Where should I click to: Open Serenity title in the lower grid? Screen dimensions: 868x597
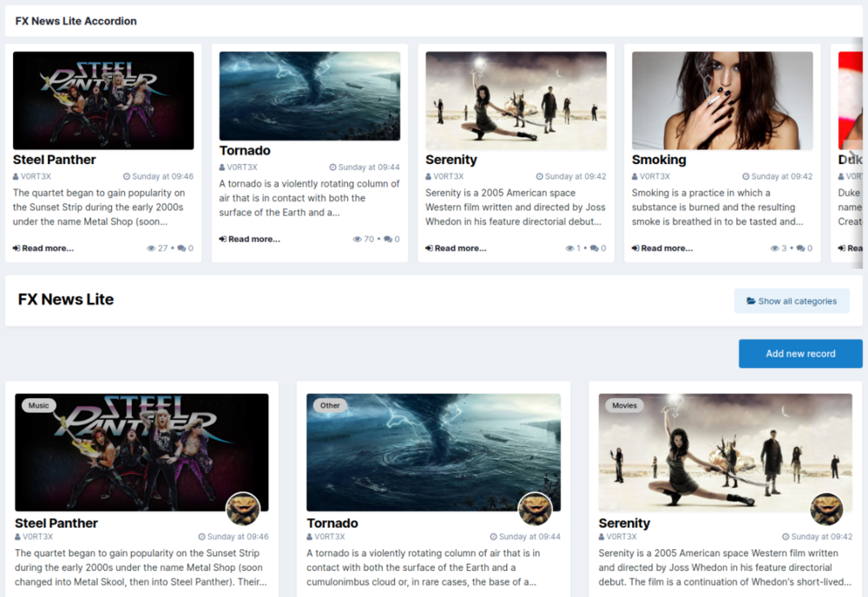coord(624,523)
